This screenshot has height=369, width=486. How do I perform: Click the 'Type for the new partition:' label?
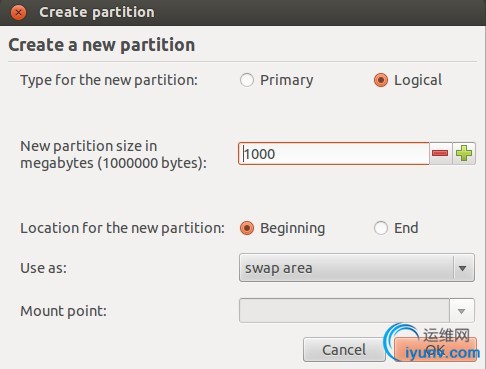109,80
